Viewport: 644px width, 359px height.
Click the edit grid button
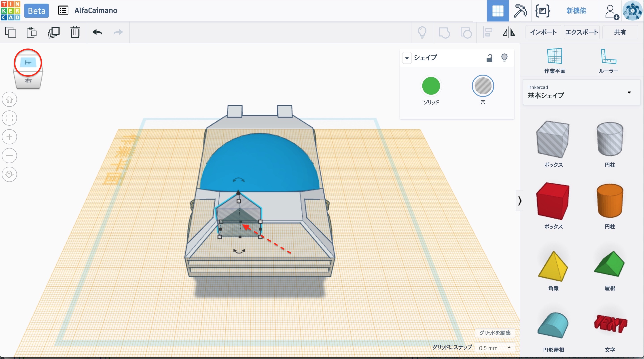click(x=494, y=333)
